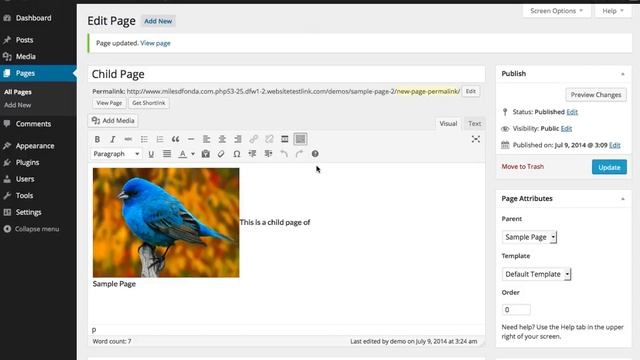Viewport: 640px width, 360px height.
Task: Apply Strikethrough formatting
Action: click(x=128, y=139)
